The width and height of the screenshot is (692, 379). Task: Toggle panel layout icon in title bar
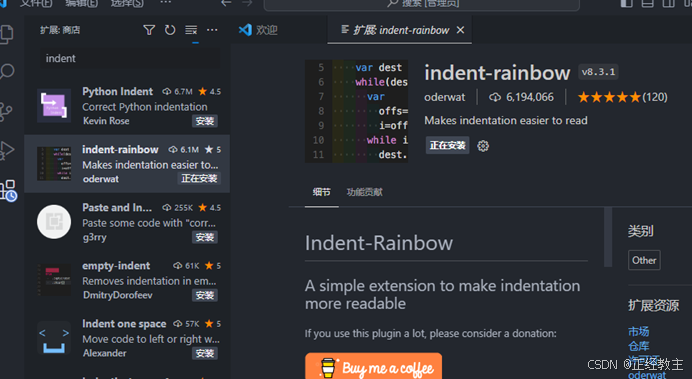[647, 3]
